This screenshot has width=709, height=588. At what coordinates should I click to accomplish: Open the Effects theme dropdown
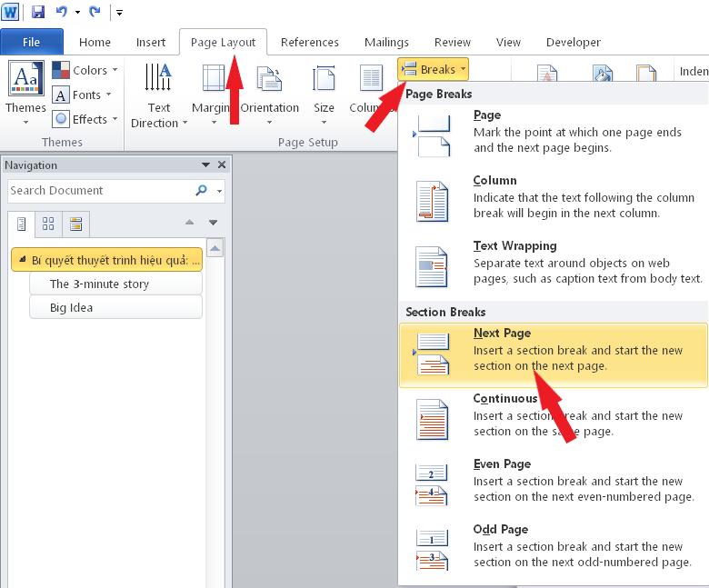[x=82, y=119]
